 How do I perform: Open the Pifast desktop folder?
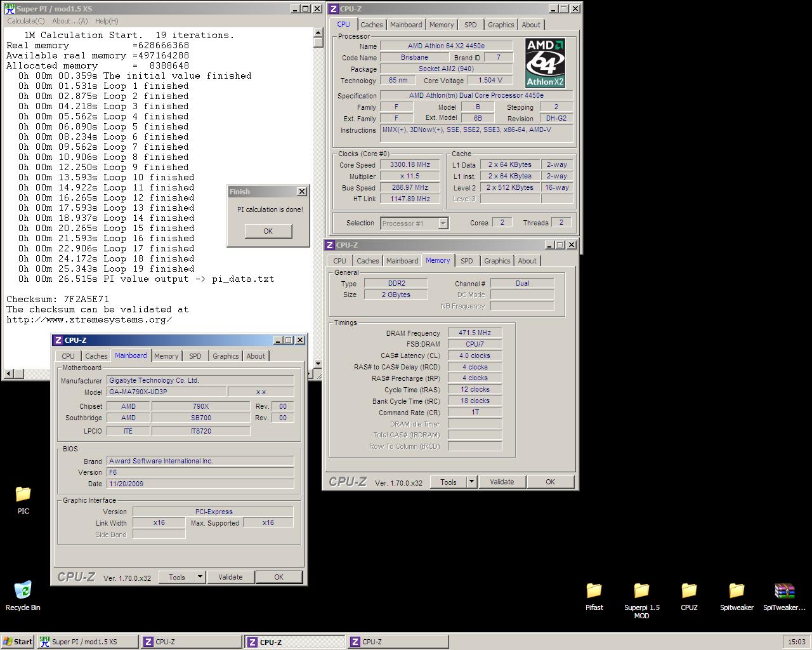pos(594,590)
